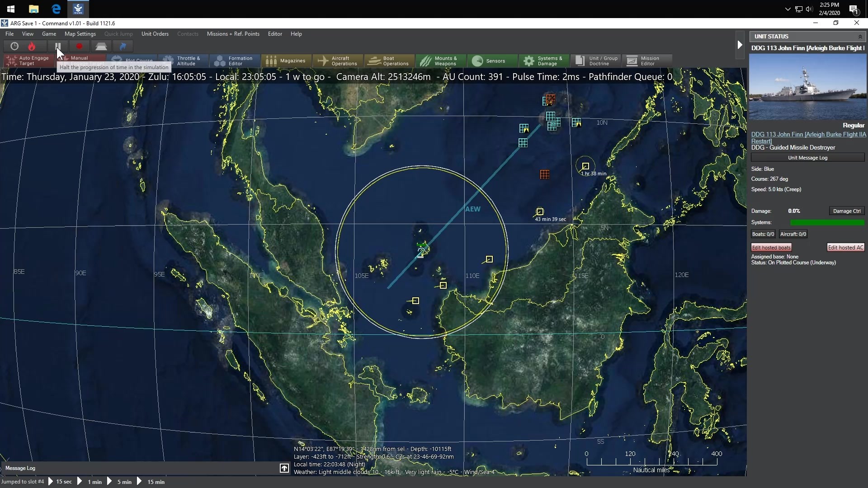This screenshot has height=488, width=868.
Task: Open the Throttle & Altitude window
Action: (183, 61)
